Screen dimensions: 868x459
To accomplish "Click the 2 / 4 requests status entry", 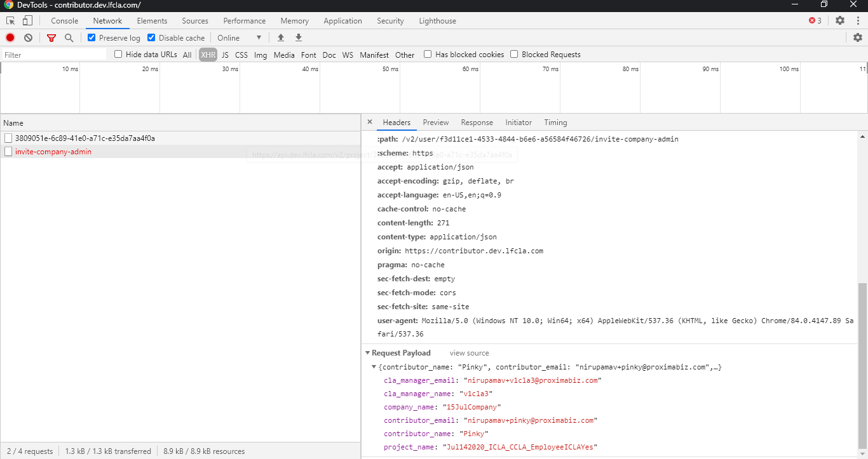I will click(29, 451).
